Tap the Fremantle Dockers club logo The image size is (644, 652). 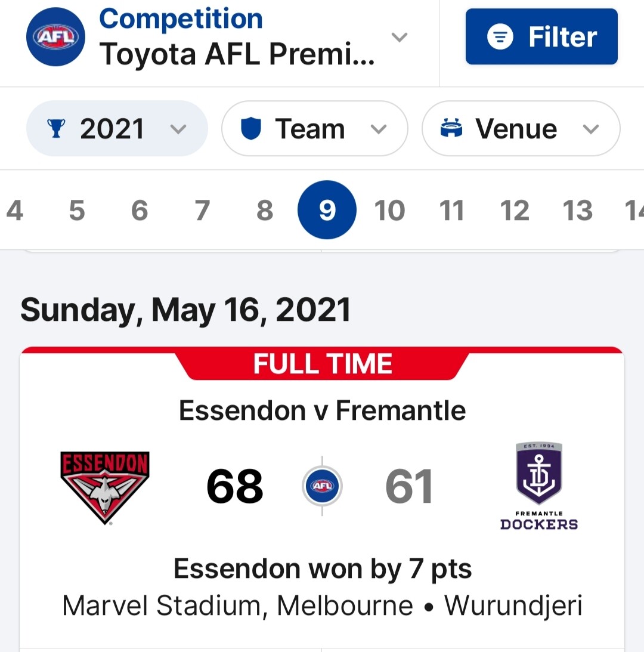(539, 486)
